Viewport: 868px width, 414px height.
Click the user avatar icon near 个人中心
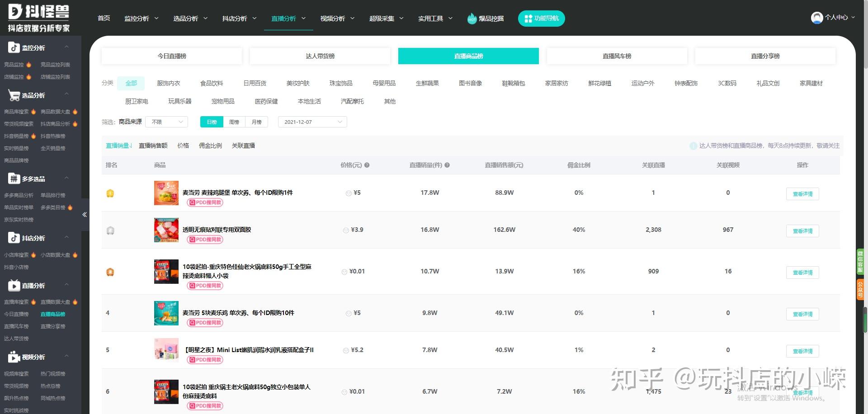tap(816, 18)
